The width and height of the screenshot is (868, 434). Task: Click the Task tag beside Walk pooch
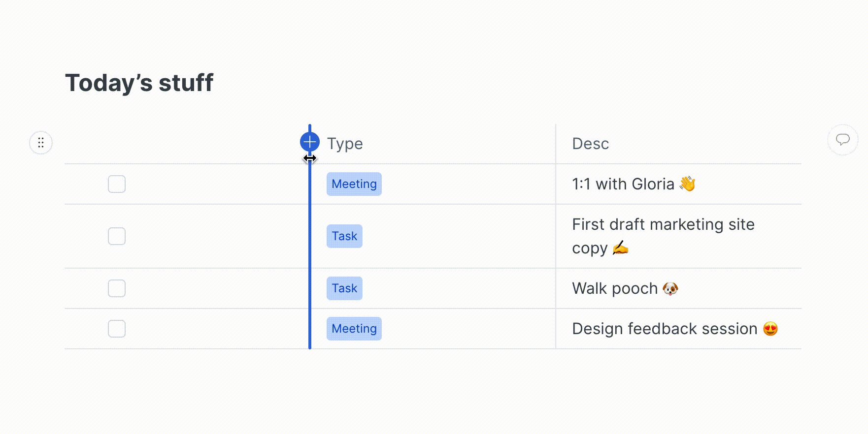[x=344, y=288]
